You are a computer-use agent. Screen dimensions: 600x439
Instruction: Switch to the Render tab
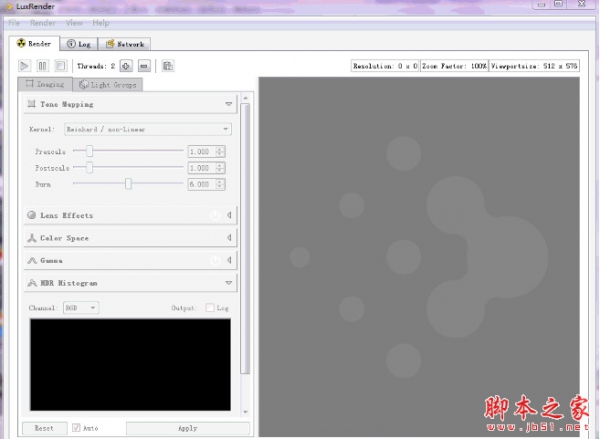34,44
